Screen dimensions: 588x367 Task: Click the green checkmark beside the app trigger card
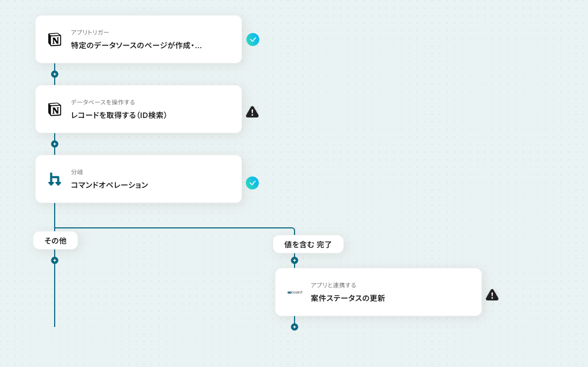pos(253,40)
